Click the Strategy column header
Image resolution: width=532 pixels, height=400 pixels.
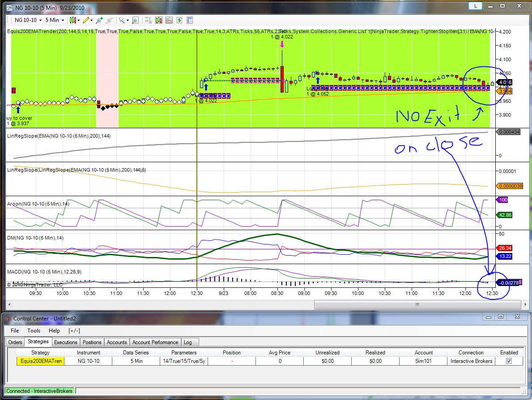(x=40, y=353)
